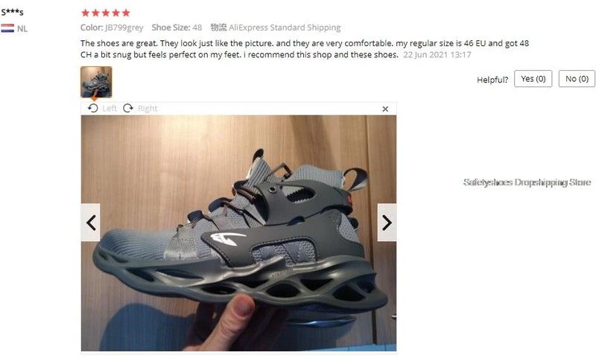Go to previous review photo arrow

(90, 223)
